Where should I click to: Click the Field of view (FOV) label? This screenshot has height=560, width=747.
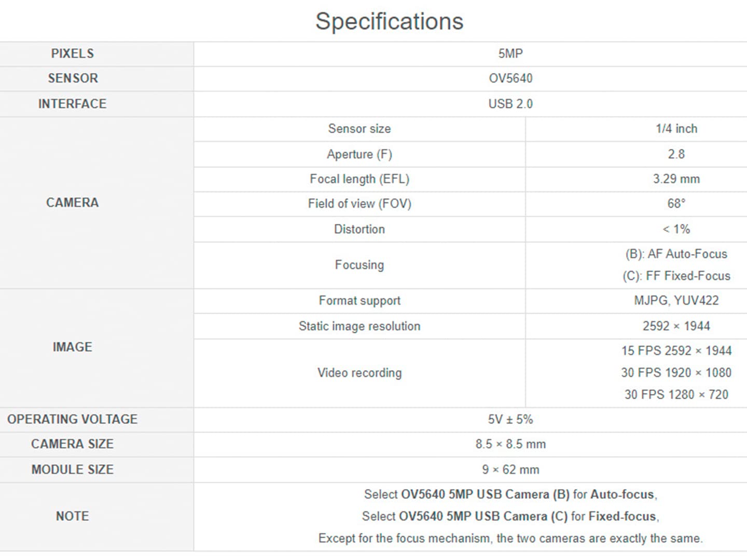359,204
